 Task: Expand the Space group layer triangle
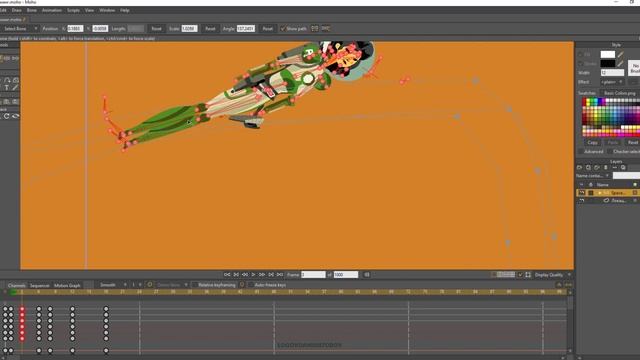(600, 193)
